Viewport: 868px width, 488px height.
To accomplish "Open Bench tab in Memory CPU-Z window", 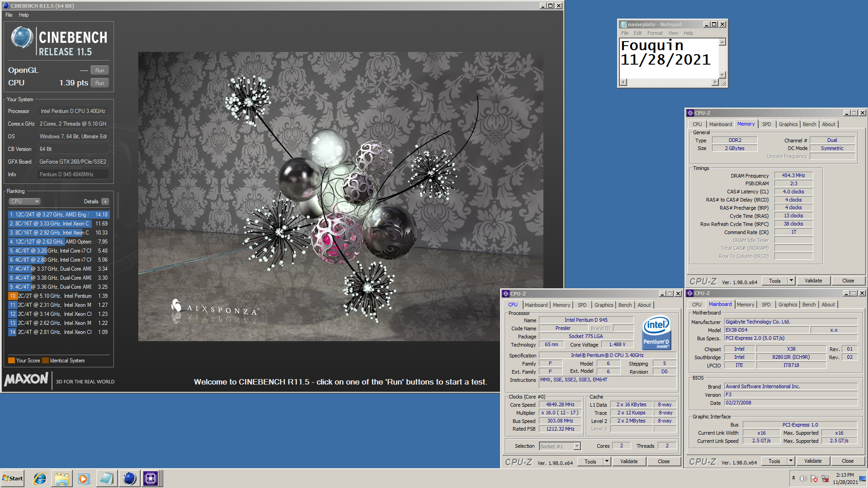I will [x=809, y=124].
